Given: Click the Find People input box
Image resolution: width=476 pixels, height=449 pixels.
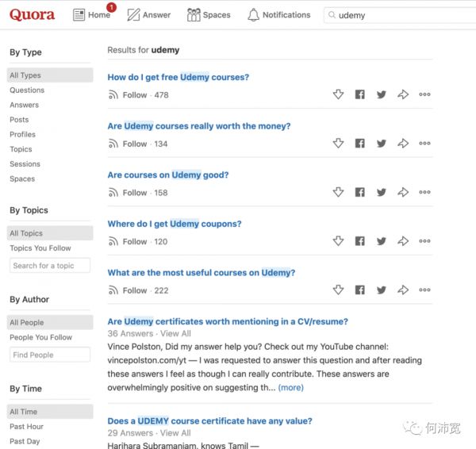Looking at the screenshot, I should (x=50, y=355).
